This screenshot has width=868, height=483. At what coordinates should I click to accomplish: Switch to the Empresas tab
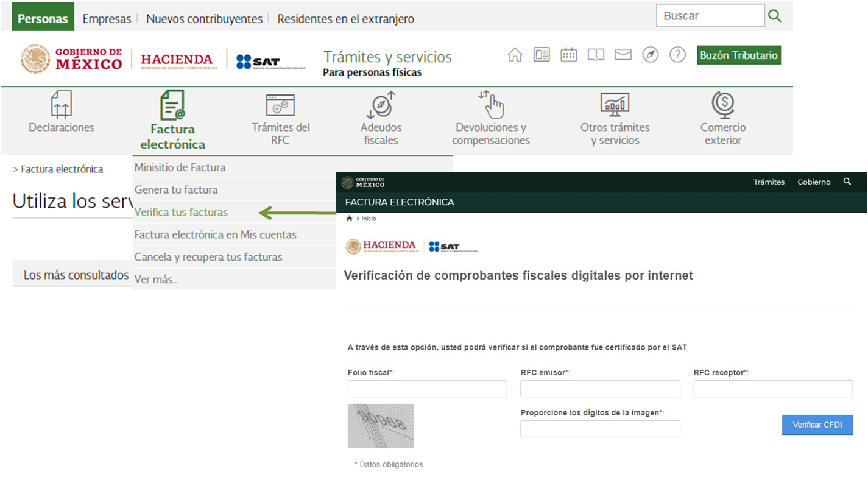click(x=107, y=19)
